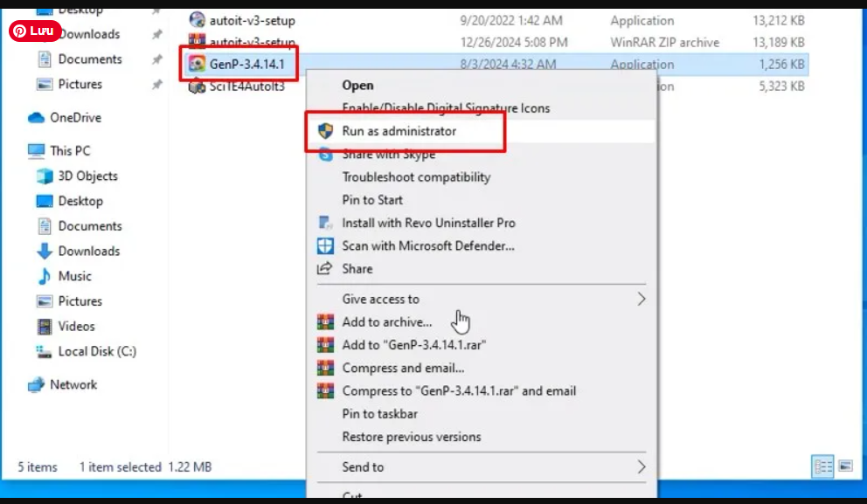
Task: Click the shield icon beside Run as administrator
Action: tap(326, 131)
